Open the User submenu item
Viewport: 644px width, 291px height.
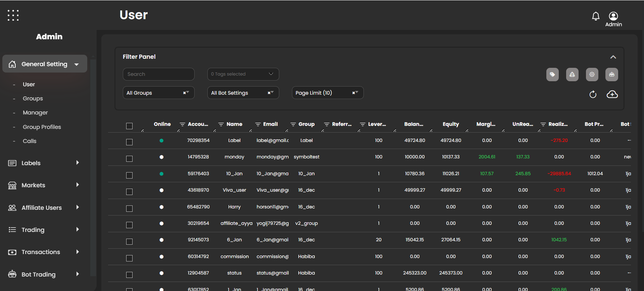(x=29, y=85)
